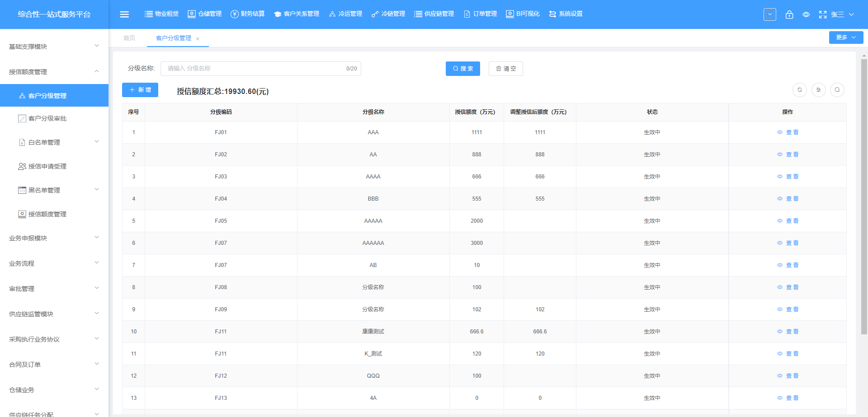This screenshot has height=417, width=868.
Task: Open 财务结算 top menu
Action: pos(248,14)
